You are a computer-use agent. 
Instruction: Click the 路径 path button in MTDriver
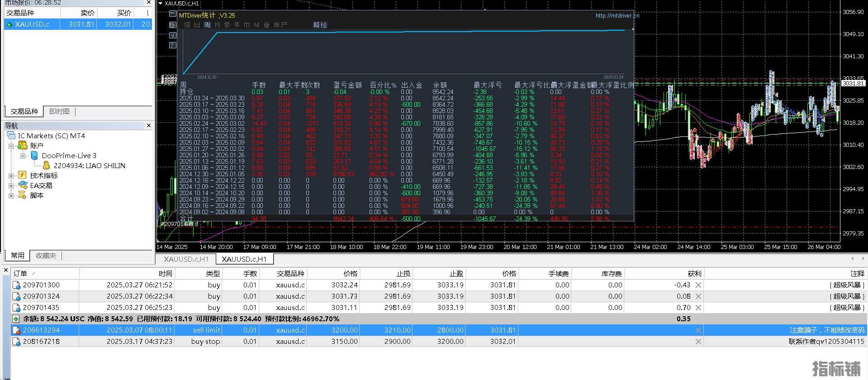tap(320, 25)
